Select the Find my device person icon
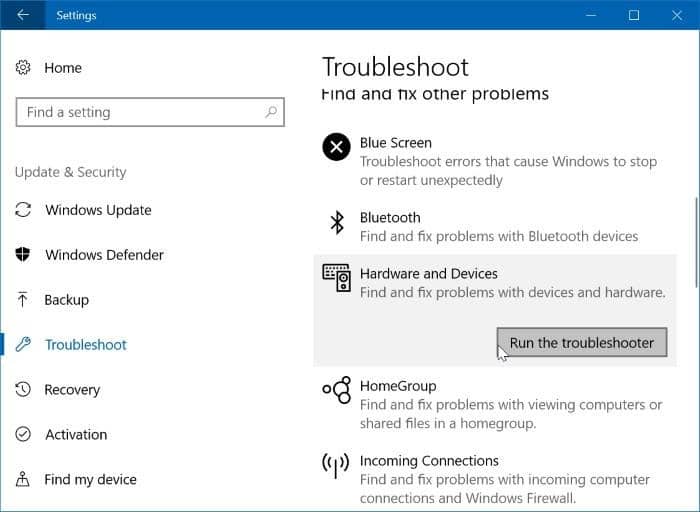 22,479
